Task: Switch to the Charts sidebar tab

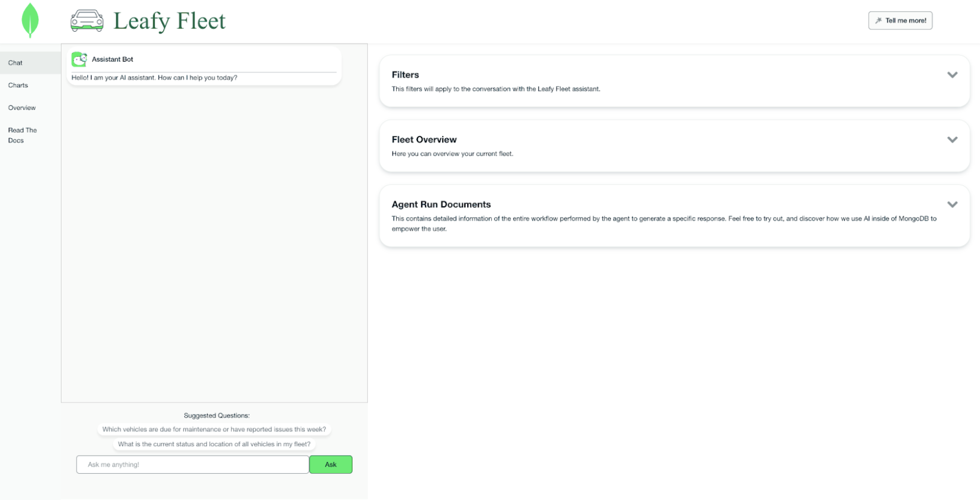Action: pyautogui.click(x=18, y=86)
